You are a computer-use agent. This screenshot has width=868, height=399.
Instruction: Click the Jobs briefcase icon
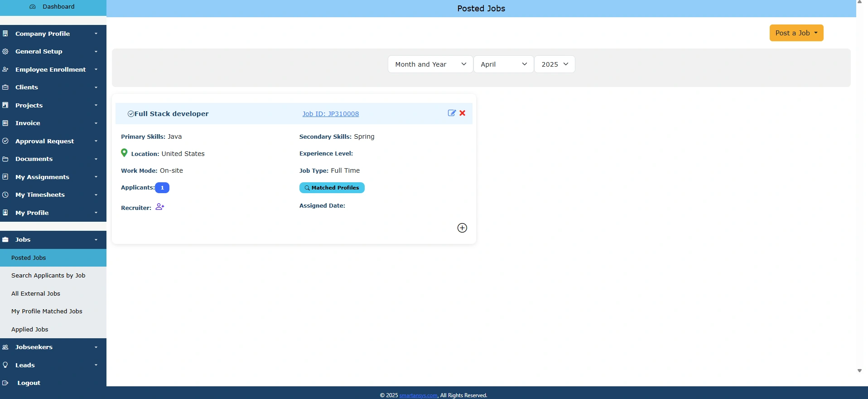coord(5,239)
